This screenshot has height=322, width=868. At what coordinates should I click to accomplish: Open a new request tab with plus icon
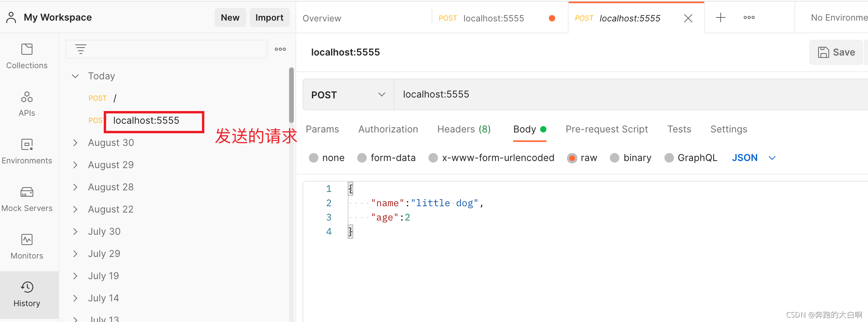click(721, 17)
